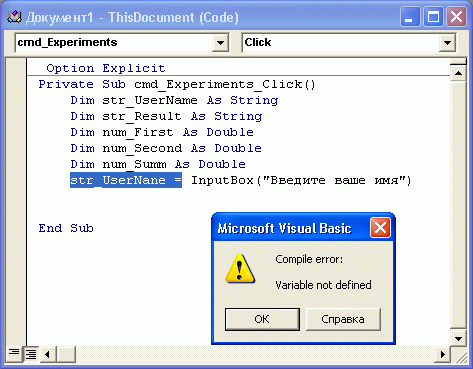The image size is (473, 369).
Task: Click the horizontal scrollbar right arrow
Action: coord(443,354)
